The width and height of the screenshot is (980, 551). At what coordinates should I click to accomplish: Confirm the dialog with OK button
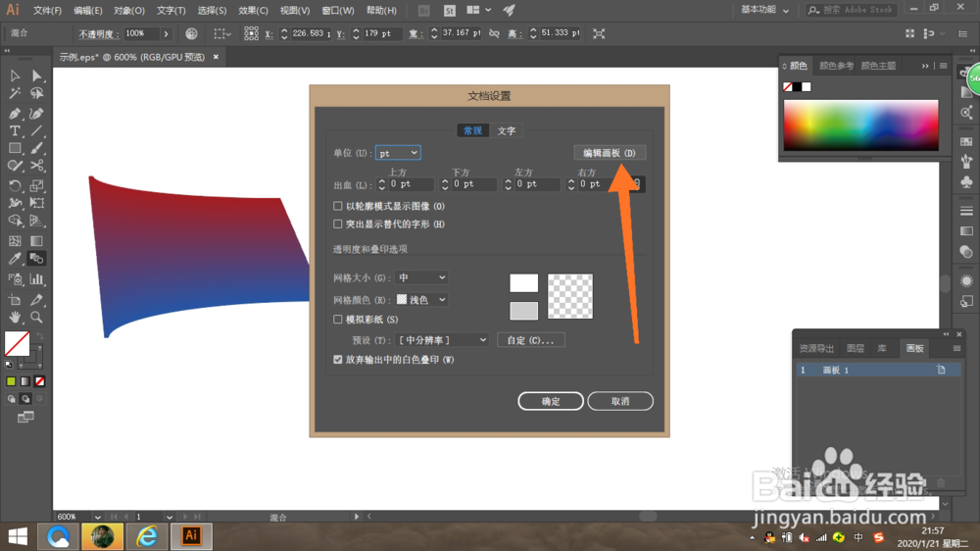point(551,401)
